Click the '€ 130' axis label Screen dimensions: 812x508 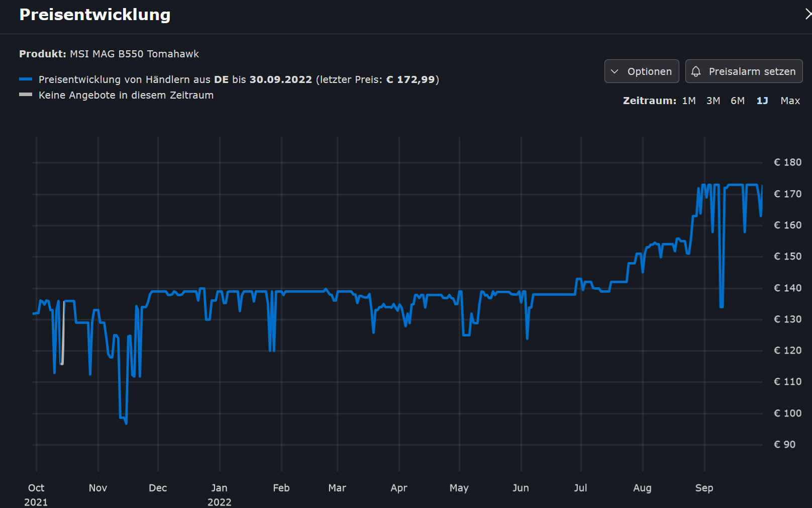coord(787,319)
